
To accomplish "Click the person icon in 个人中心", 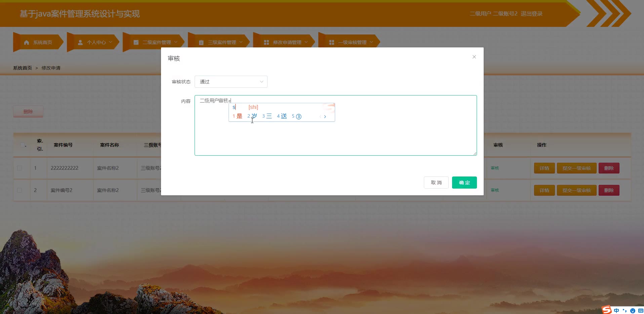I will [80, 42].
